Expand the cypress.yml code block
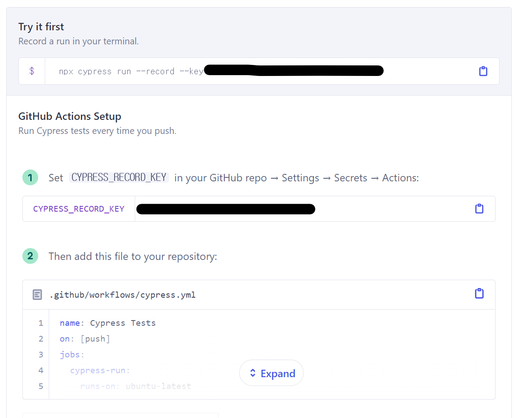The width and height of the screenshot is (532, 418). pyautogui.click(x=271, y=373)
